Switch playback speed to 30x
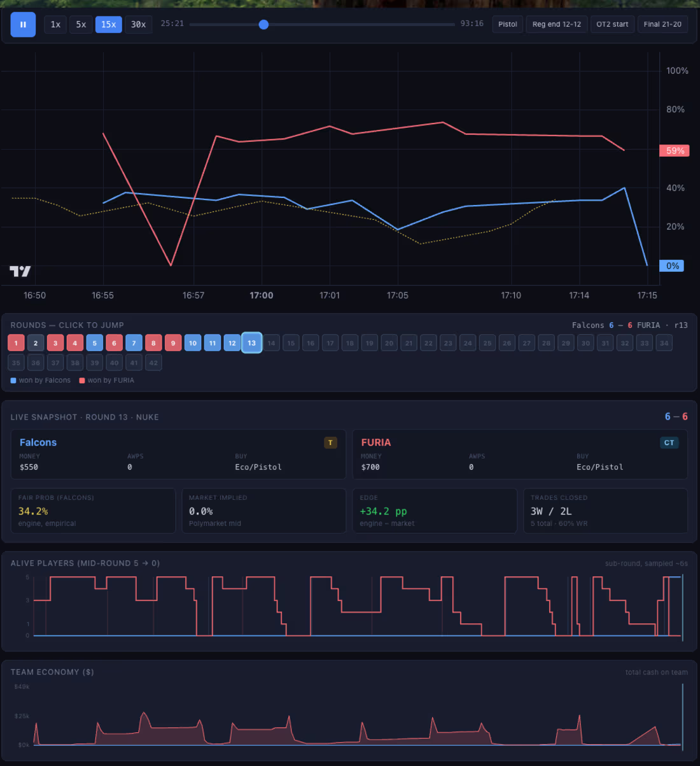The width and height of the screenshot is (700, 766). point(138,24)
